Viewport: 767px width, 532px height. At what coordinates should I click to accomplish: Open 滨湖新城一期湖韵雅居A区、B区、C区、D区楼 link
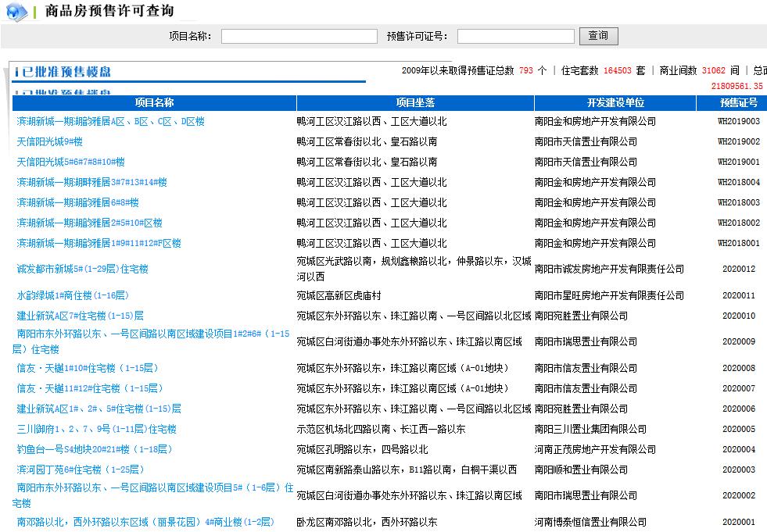tap(110, 121)
